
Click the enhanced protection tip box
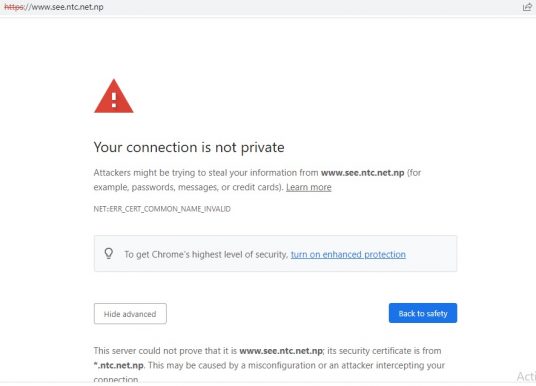pyautogui.click(x=276, y=254)
